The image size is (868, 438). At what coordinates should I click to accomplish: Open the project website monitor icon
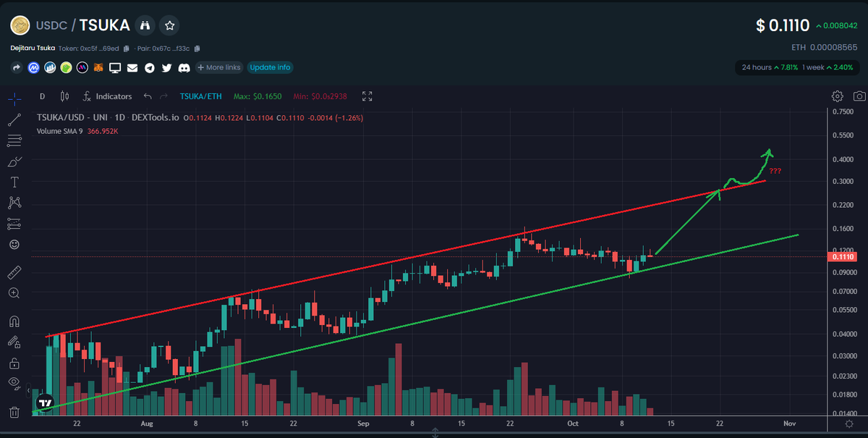click(115, 67)
